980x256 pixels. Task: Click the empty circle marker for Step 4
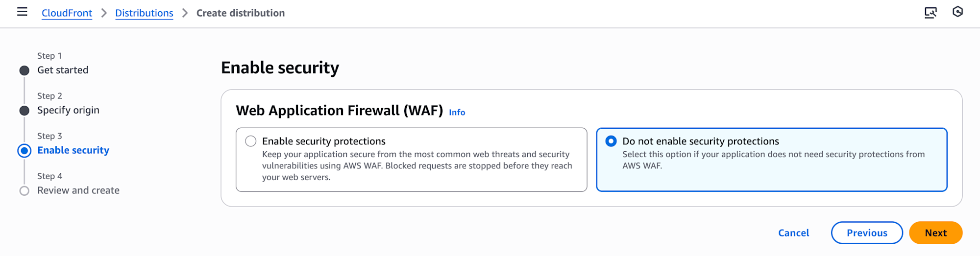click(24, 191)
